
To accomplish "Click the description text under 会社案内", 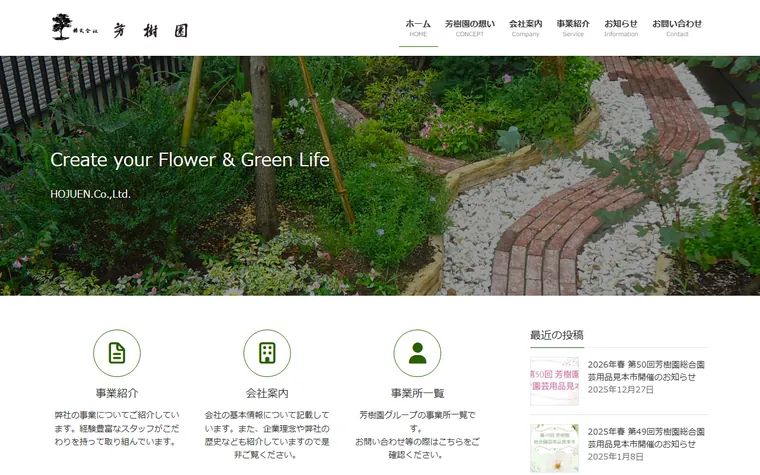I will pyautogui.click(x=267, y=435).
